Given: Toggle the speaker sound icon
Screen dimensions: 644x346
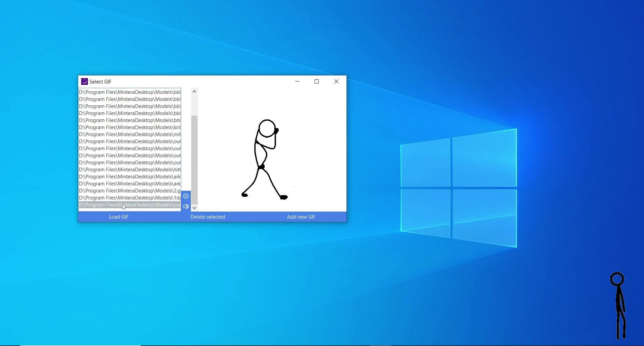Looking at the screenshot, I should (186, 207).
